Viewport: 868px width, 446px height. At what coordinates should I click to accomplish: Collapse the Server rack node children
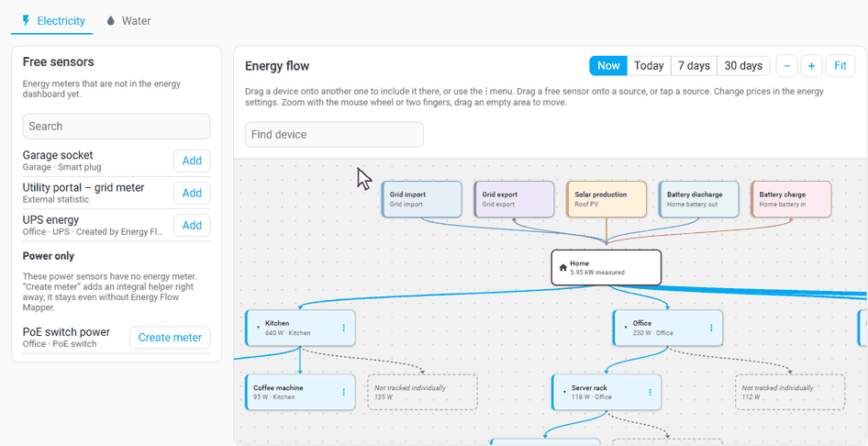pyautogui.click(x=564, y=392)
